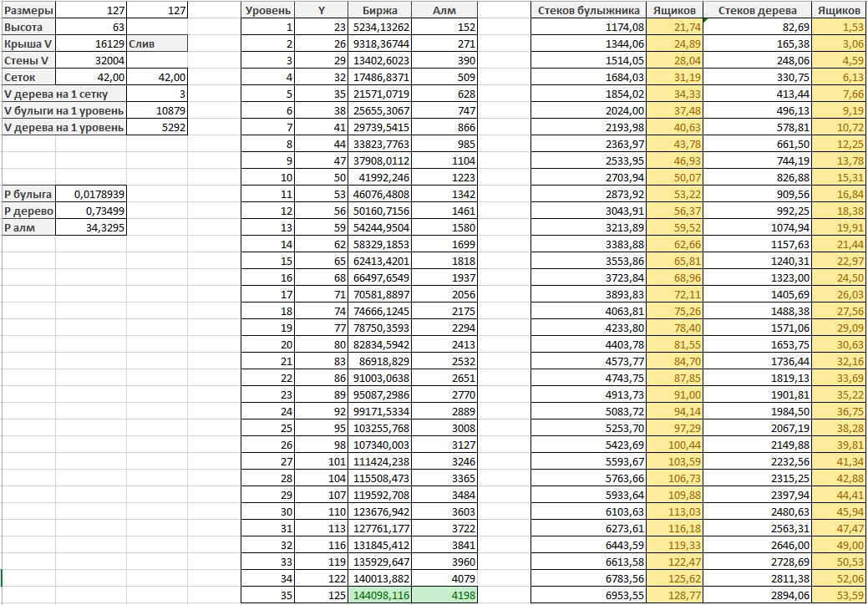Image resolution: width=868 pixels, height=605 pixels.
Task: Select the Биржа value 41992,246
Action: tap(380, 177)
